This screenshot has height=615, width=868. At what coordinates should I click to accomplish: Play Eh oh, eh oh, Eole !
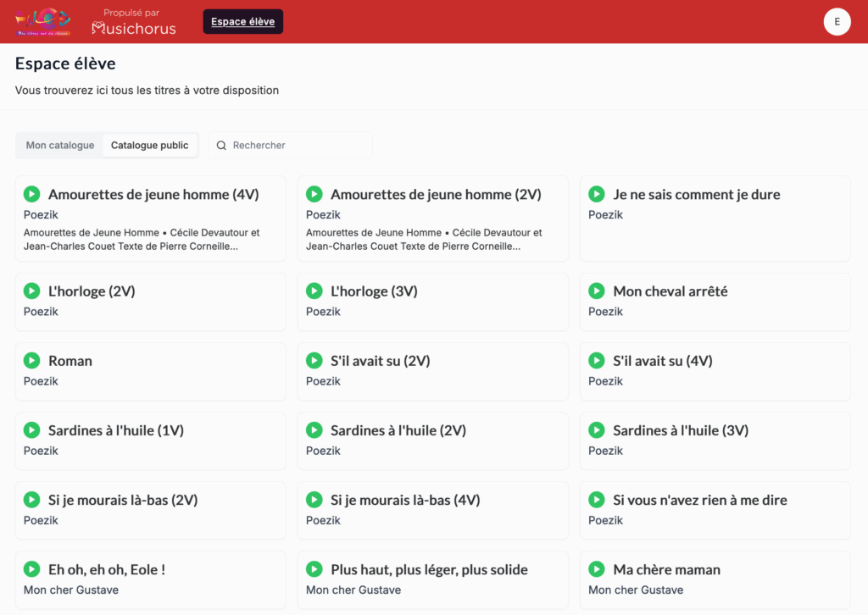tap(31, 568)
